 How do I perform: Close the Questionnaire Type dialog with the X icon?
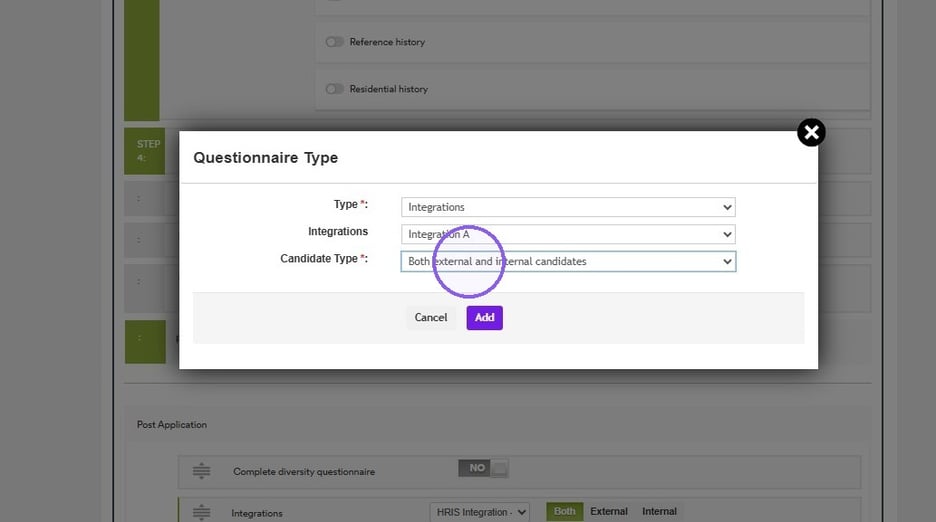(811, 133)
